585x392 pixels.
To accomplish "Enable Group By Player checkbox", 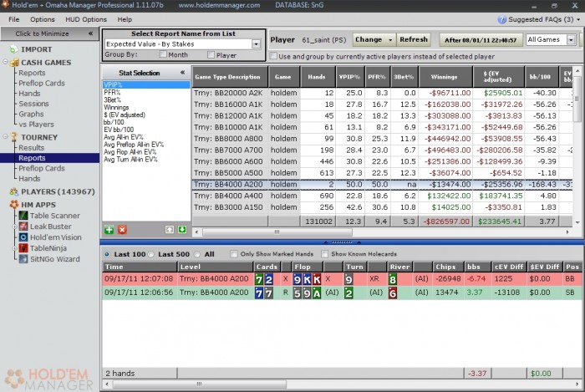I will pos(211,55).
